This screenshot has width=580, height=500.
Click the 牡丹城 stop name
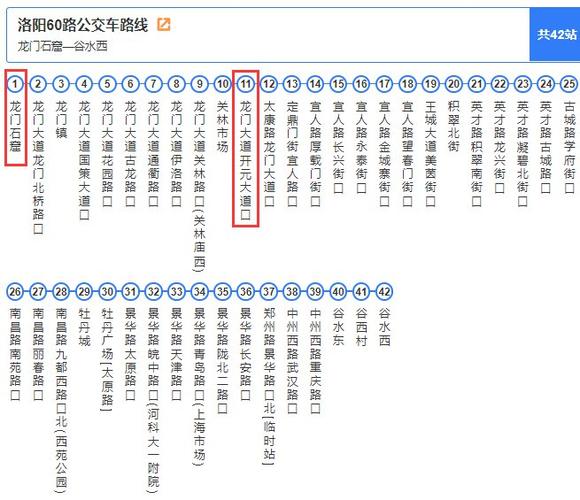[x=84, y=327]
